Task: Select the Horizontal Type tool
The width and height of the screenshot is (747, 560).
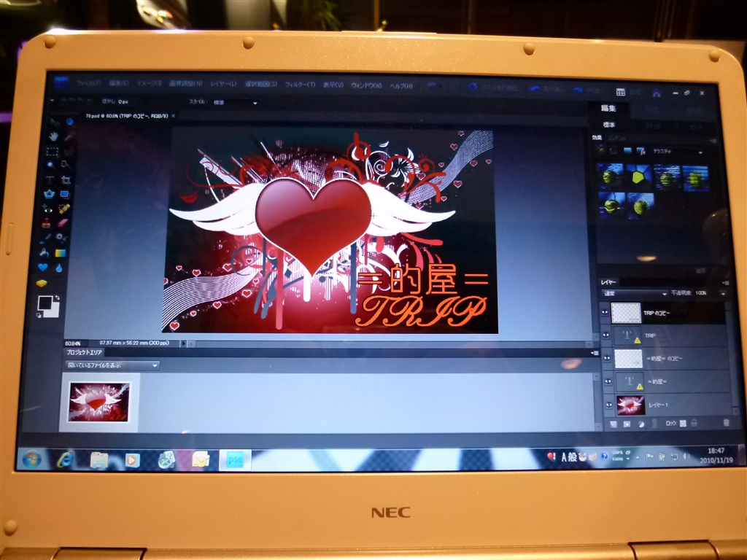Action: (x=50, y=180)
